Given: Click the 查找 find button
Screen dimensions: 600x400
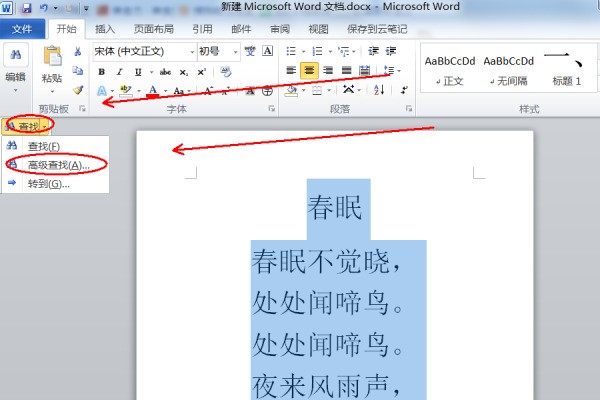Looking at the screenshot, I should (x=27, y=126).
